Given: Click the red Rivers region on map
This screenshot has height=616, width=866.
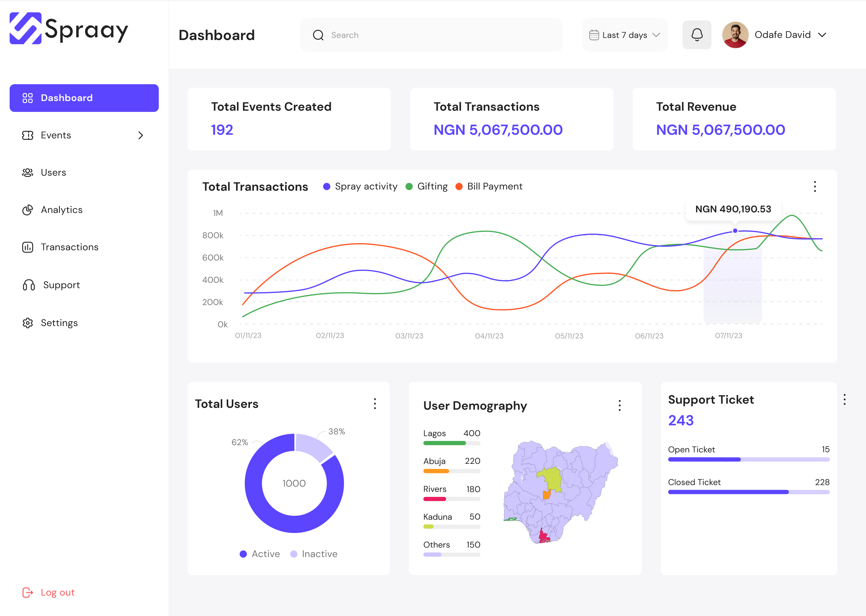Looking at the screenshot, I should [544, 536].
